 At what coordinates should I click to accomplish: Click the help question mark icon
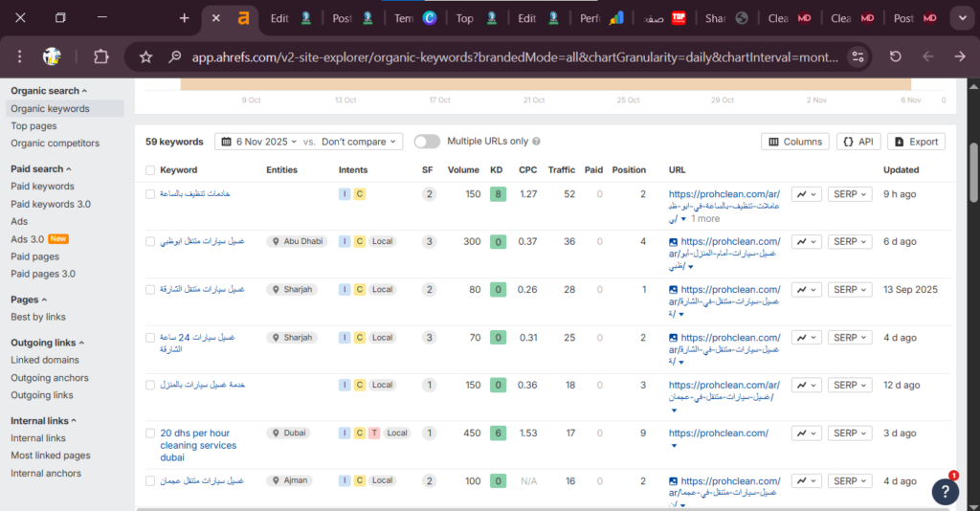point(945,491)
